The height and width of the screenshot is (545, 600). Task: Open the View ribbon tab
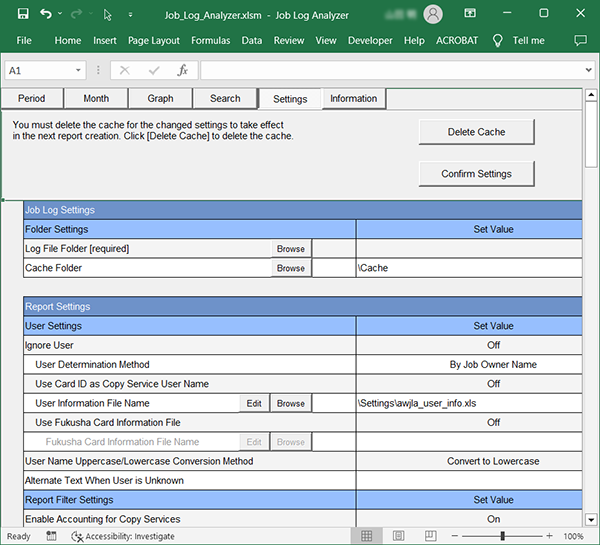point(326,40)
